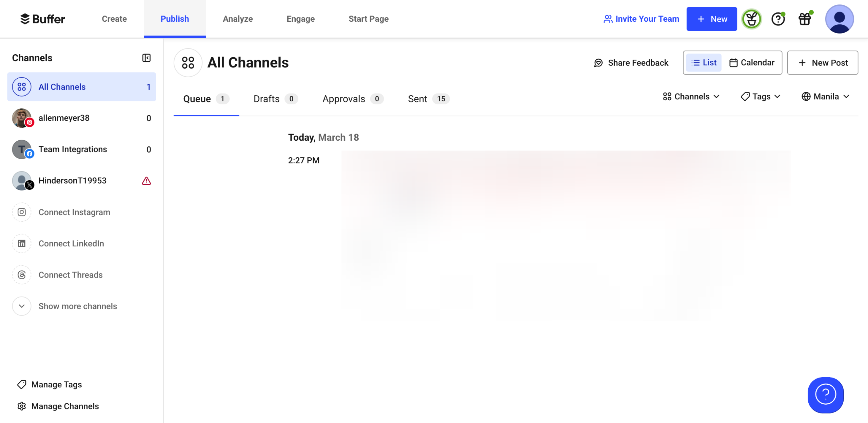Click the Buffer logo
Screen dimensions: 868x423
tap(42, 19)
